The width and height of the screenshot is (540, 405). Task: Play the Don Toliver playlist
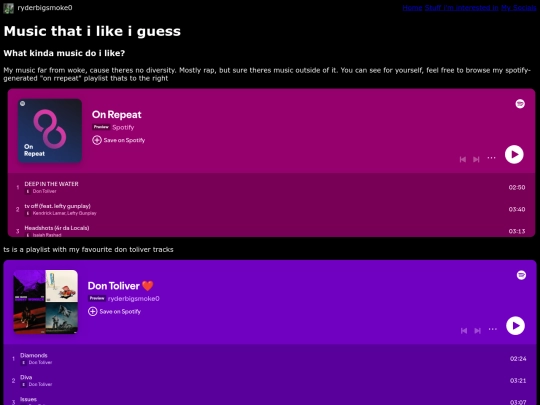516,326
